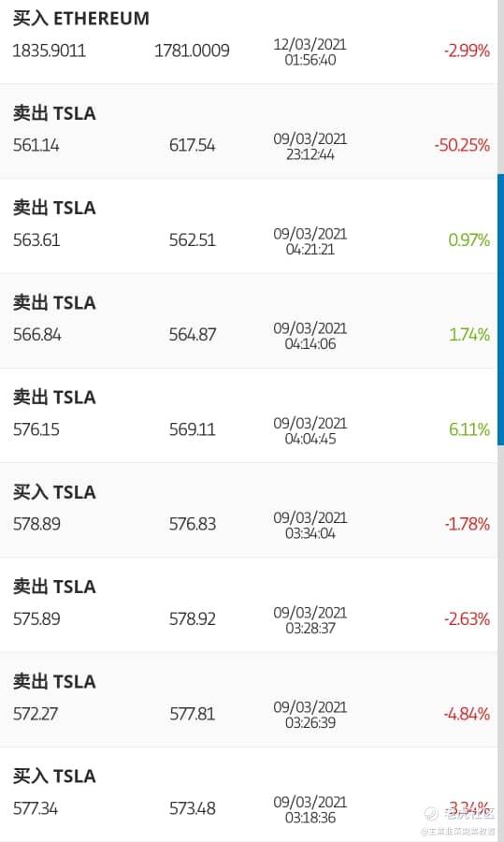The width and height of the screenshot is (504, 842).
Task: Select the 买入 TSLA trade at 03:34:04
Action: [x=249, y=510]
